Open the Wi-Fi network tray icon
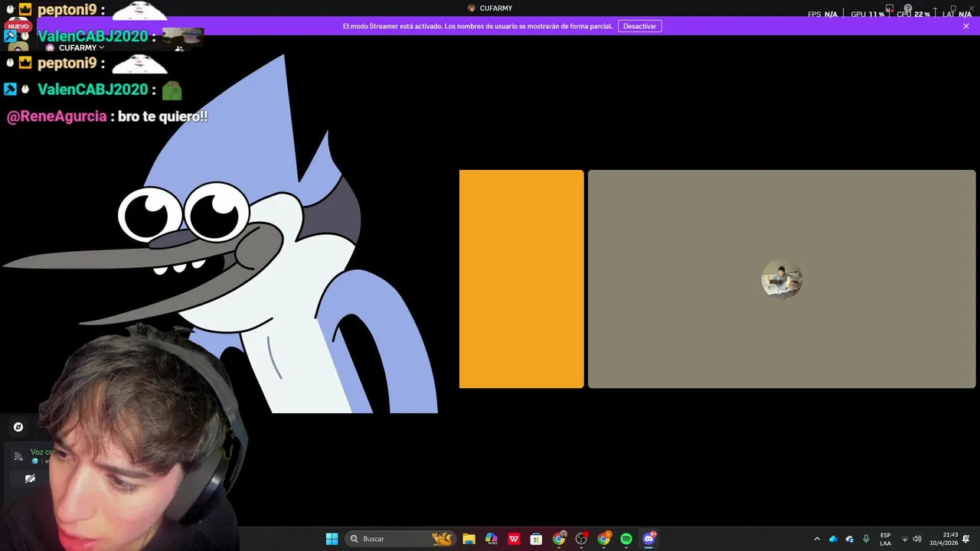 905,539
